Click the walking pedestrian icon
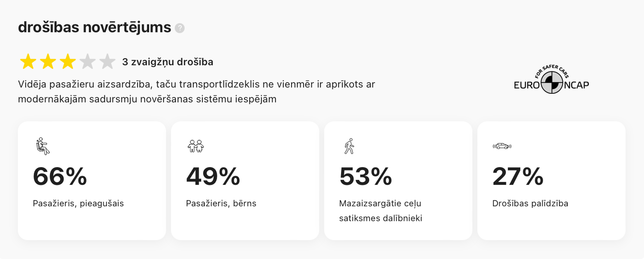Screen dimensions: 644x259 [x=349, y=146]
